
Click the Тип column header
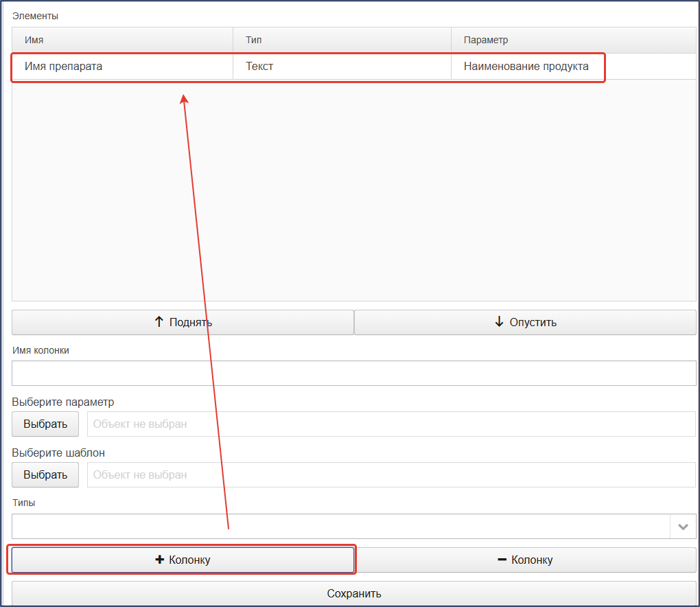(x=342, y=41)
